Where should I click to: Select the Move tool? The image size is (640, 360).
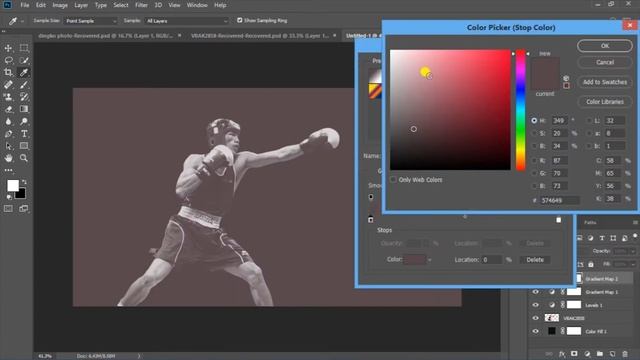[8, 48]
